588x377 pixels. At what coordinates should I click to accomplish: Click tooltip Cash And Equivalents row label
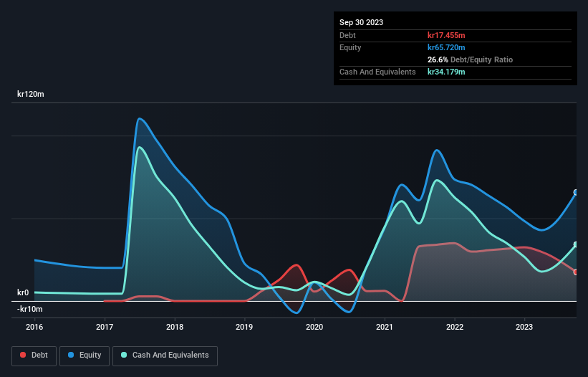click(377, 72)
